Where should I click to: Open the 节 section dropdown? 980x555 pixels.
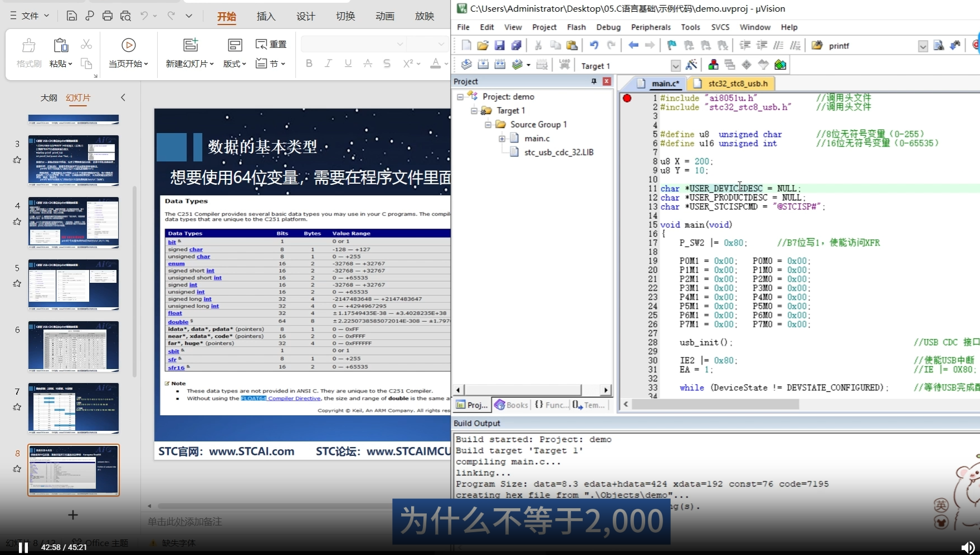[271, 63]
